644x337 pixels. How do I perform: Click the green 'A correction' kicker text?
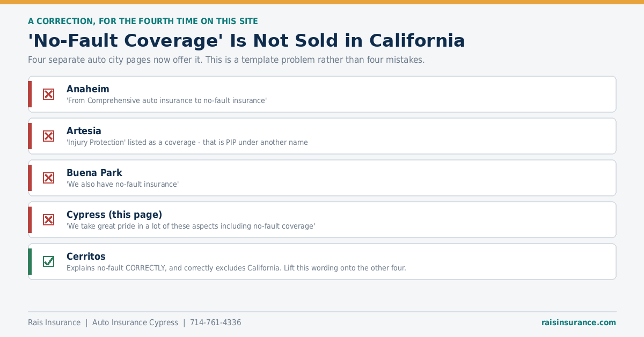[x=143, y=21]
